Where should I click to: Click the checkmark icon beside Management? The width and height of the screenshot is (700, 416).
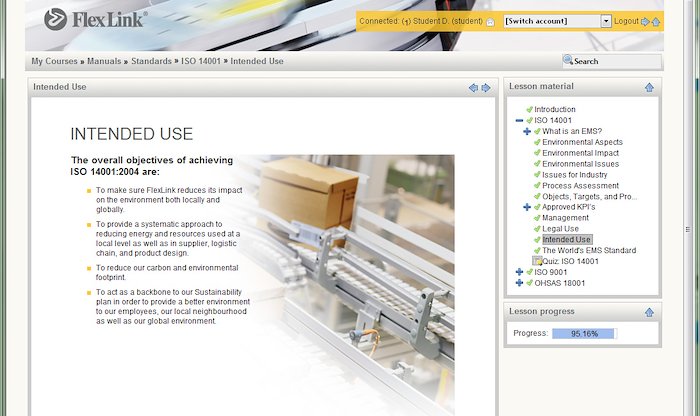(537, 218)
